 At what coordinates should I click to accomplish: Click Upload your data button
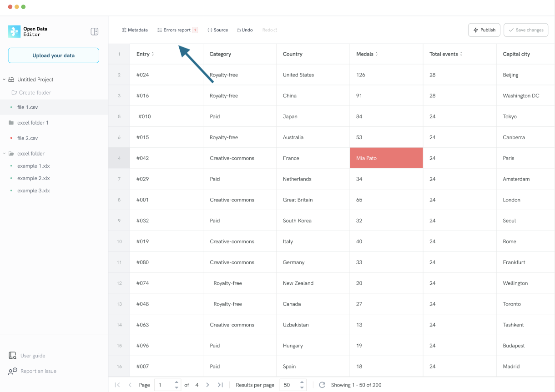(53, 55)
